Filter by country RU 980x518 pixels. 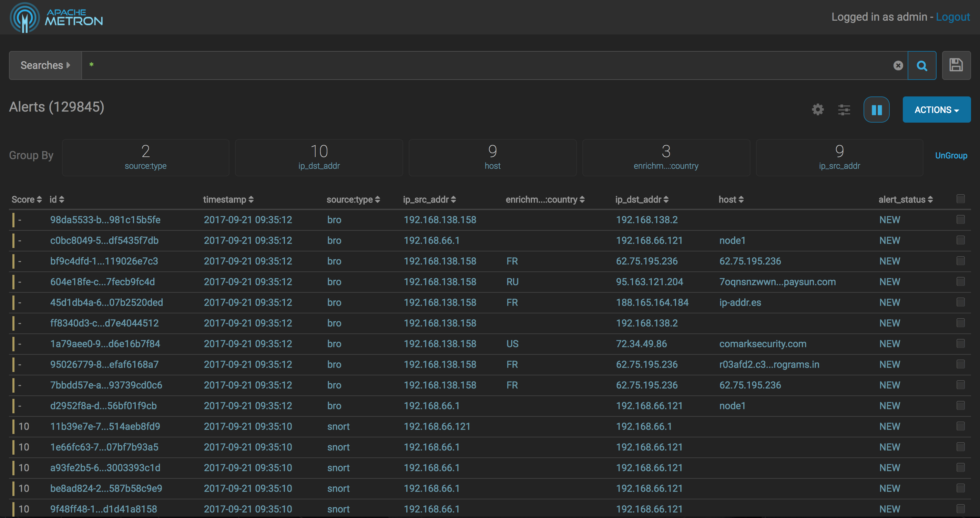(x=512, y=282)
